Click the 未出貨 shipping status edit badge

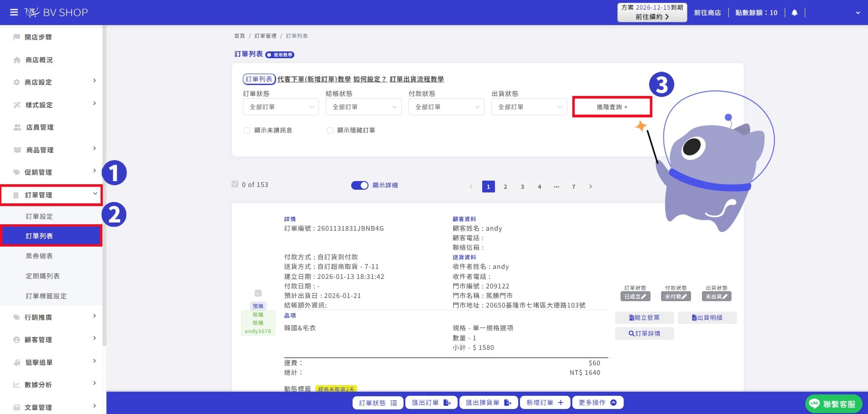click(x=717, y=296)
